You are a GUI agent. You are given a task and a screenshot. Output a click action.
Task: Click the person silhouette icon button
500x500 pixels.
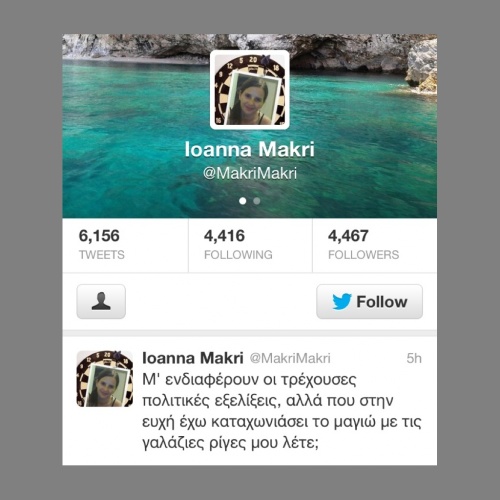click(x=101, y=301)
